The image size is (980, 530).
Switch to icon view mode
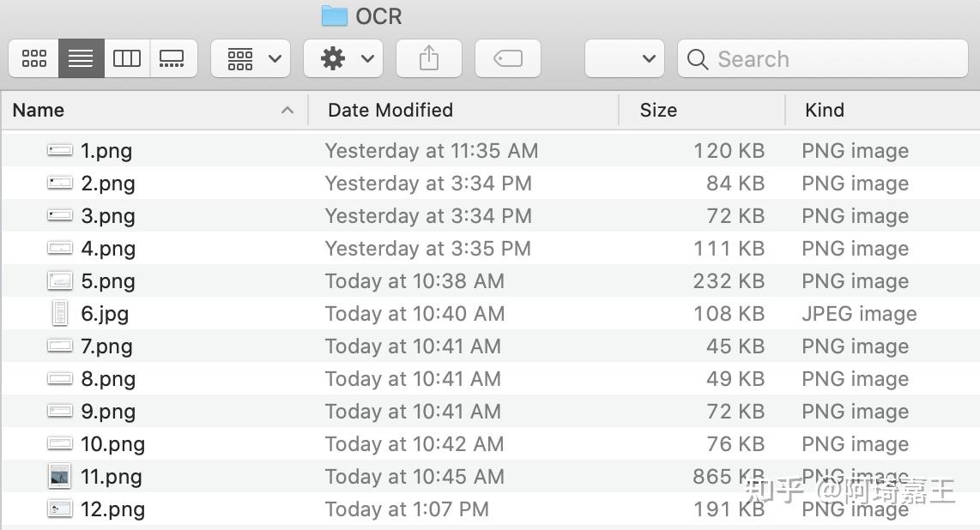pyautogui.click(x=34, y=58)
